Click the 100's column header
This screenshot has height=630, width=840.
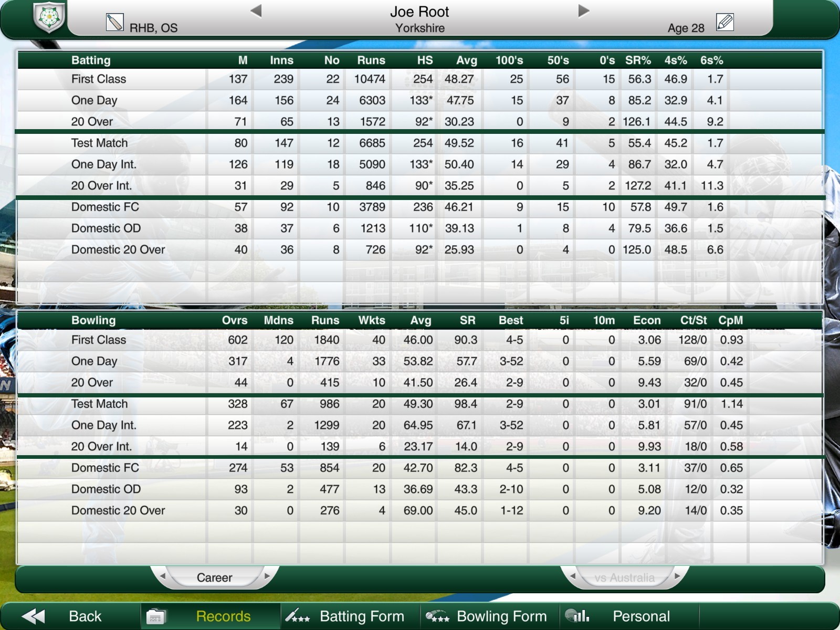(x=509, y=60)
